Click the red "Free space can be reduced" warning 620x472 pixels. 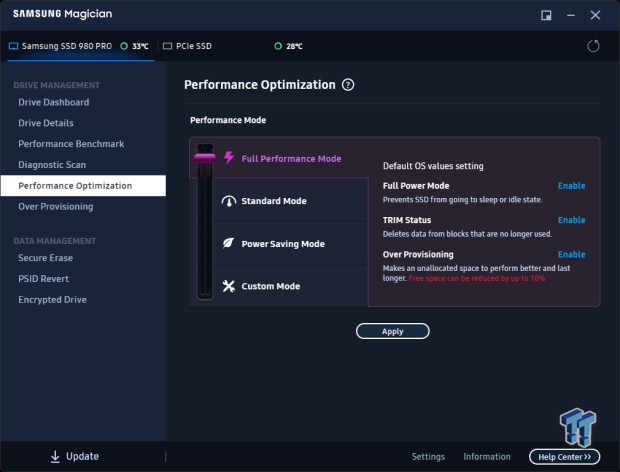[477, 279]
